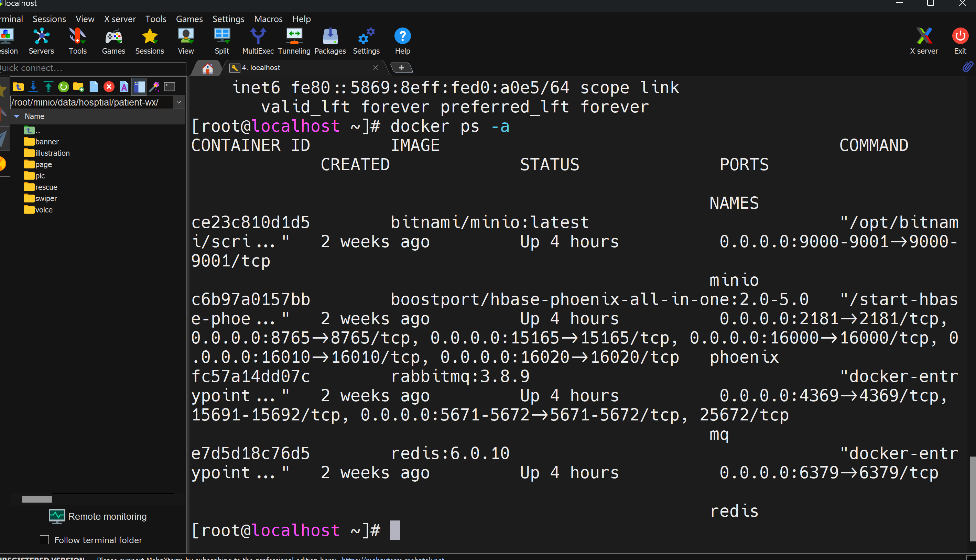Select the page folder
This screenshot has width=976, height=560.
(x=38, y=165)
